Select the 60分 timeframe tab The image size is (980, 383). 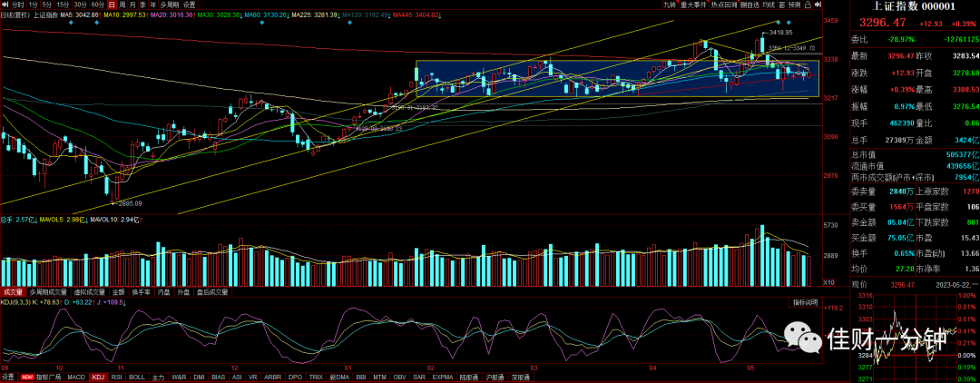click(x=97, y=5)
